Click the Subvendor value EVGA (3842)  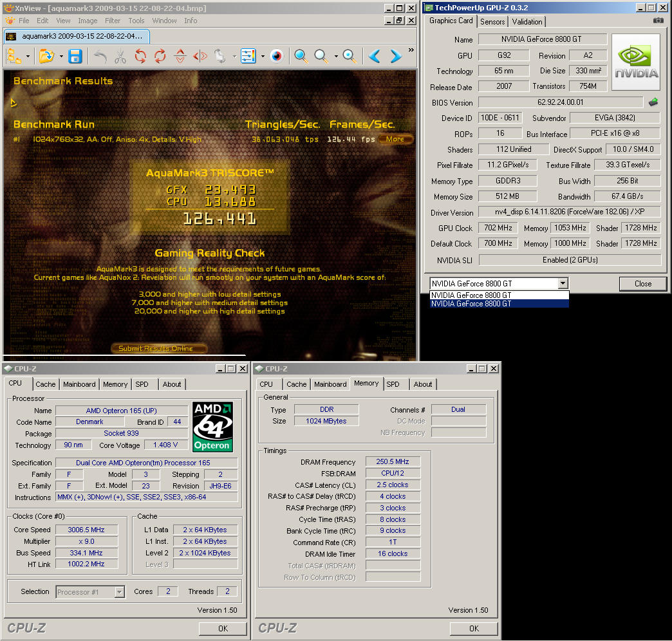(x=615, y=117)
